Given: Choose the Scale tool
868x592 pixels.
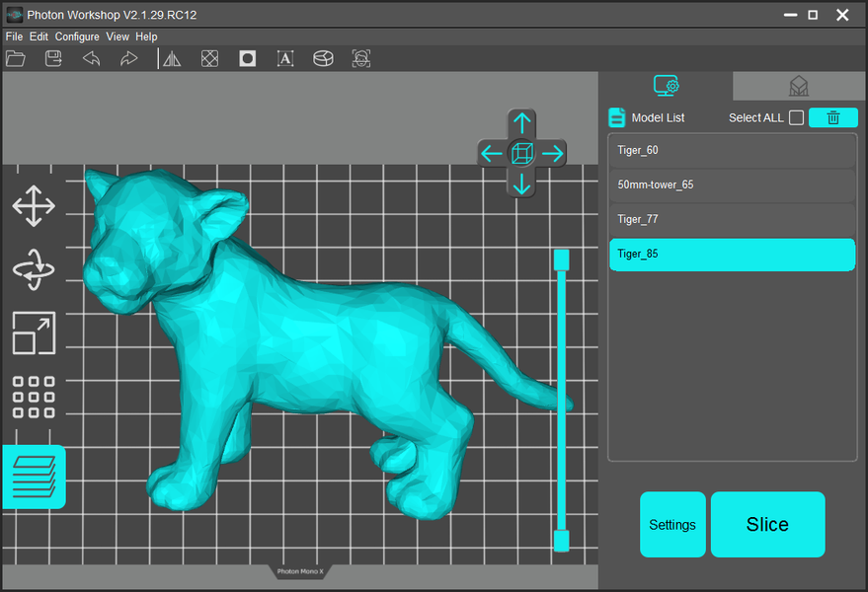Looking at the screenshot, I should pyautogui.click(x=34, y=333).
